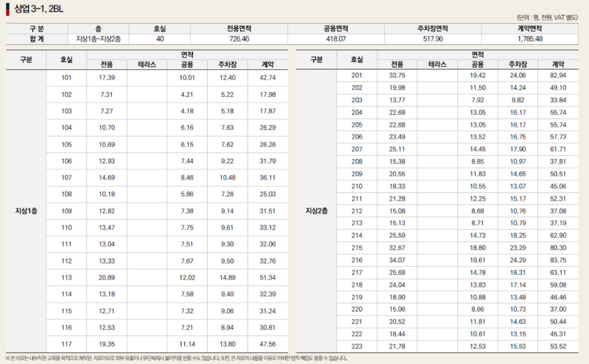This screenshot has width=589, height=364.
Task: Click room number 201 in the right table
Action: coord(358,75)
